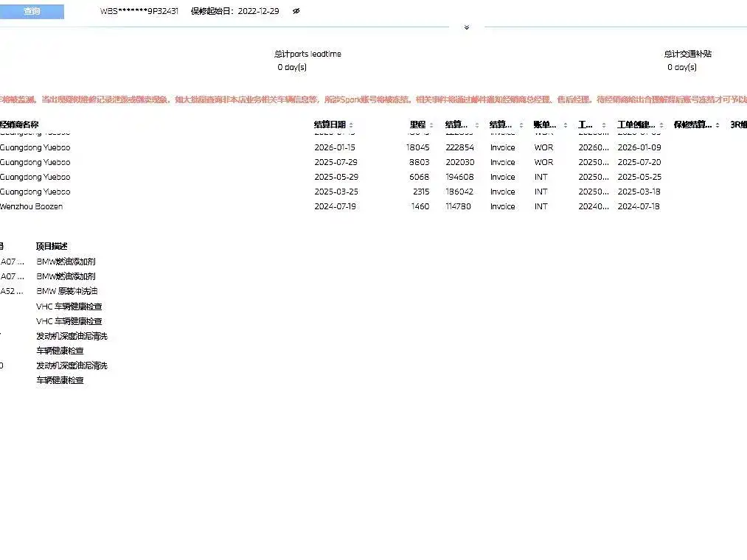Expand the collapsed panel with double-chevron arrow
This screenshot has width=747, height=560.
(466, 28)
